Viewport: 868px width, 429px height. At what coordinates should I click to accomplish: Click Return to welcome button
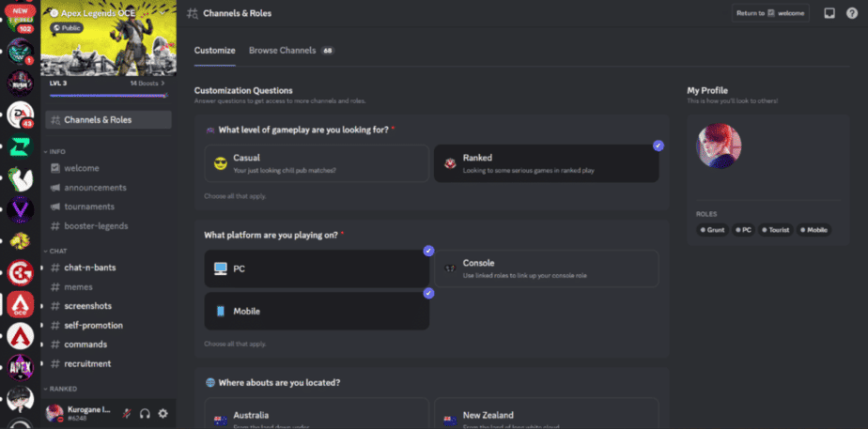(x=770, y=13)
